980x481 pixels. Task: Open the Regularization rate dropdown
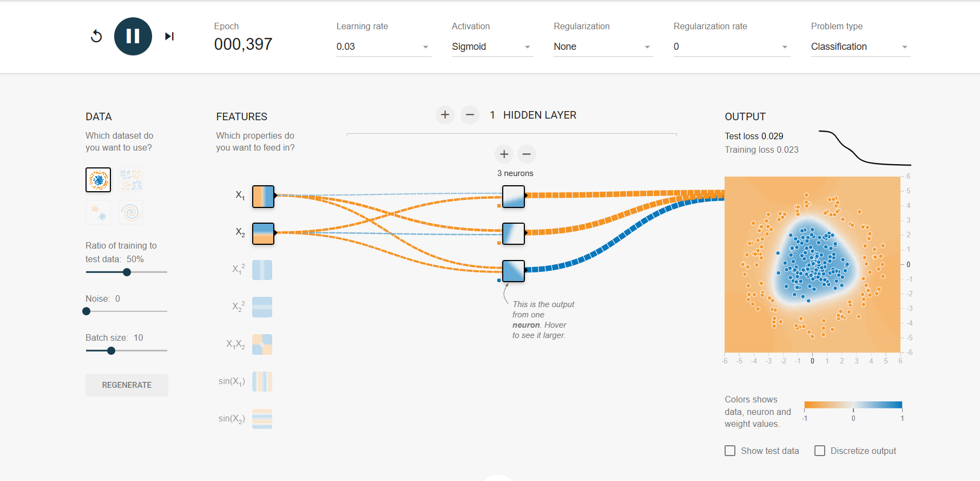point(731,47)
